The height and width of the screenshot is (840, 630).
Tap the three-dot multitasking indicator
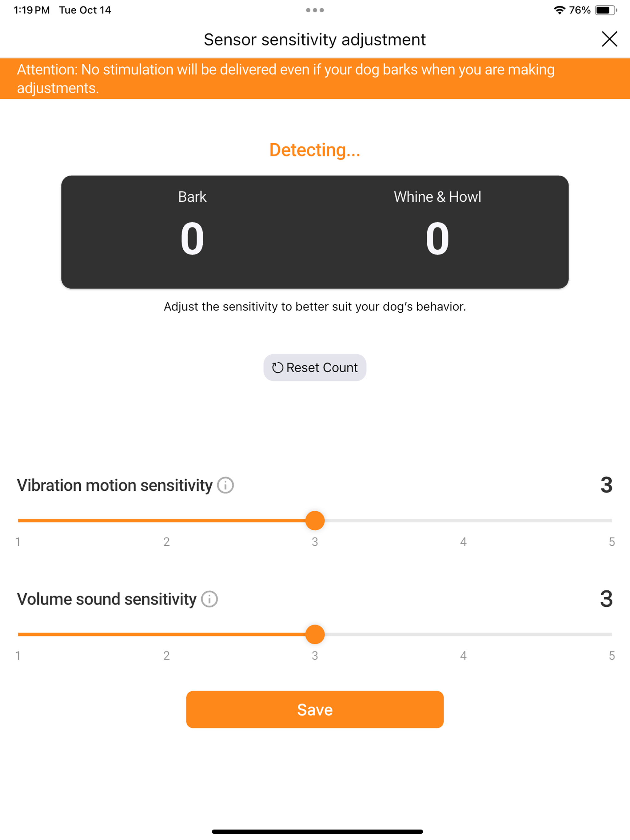click(x=315, y=10)
